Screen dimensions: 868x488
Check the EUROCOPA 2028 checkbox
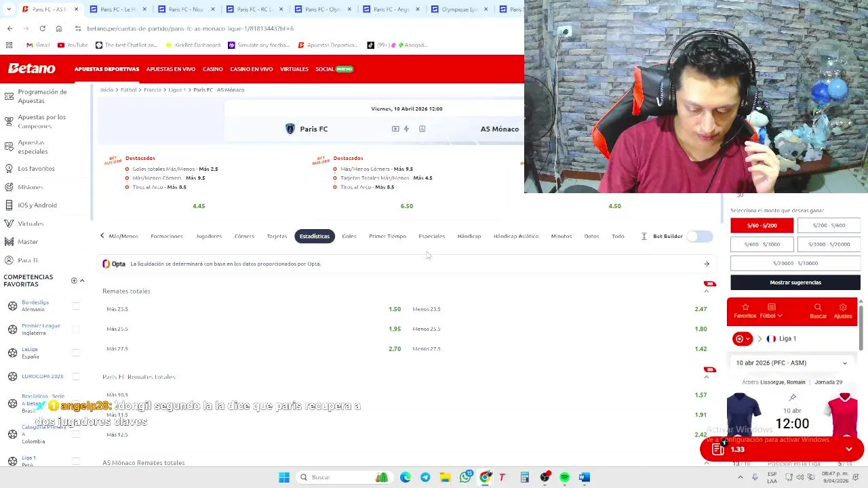click(76, 376)
